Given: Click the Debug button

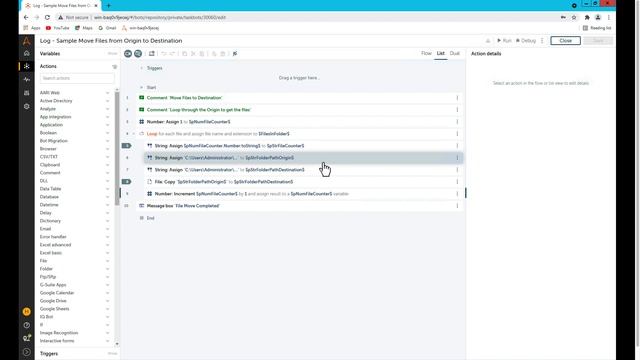Looking at the screenshot, I should 526,40.
